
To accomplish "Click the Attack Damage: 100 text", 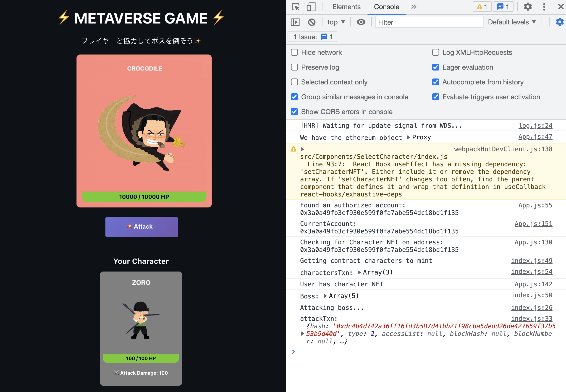I will (x=141, y=373).
